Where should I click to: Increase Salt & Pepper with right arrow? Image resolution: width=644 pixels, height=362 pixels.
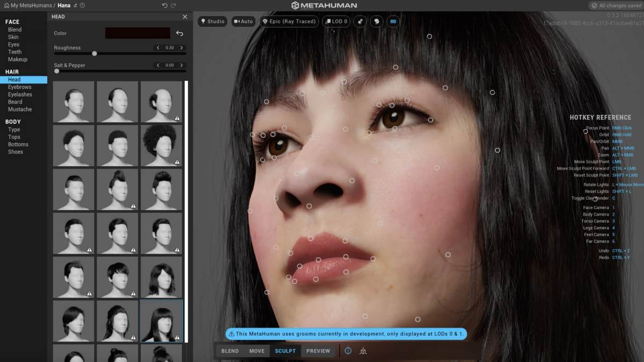tap(182, 65)
